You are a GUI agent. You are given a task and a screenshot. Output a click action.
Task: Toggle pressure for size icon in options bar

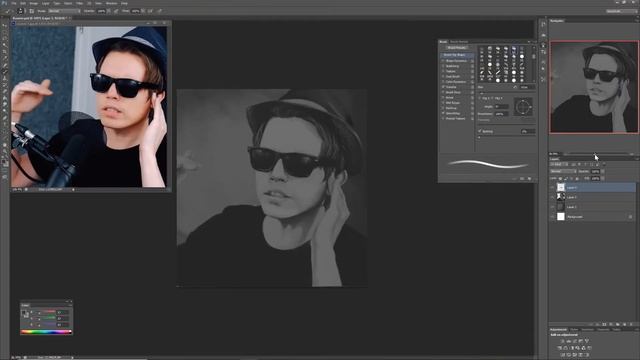point(160,11)
